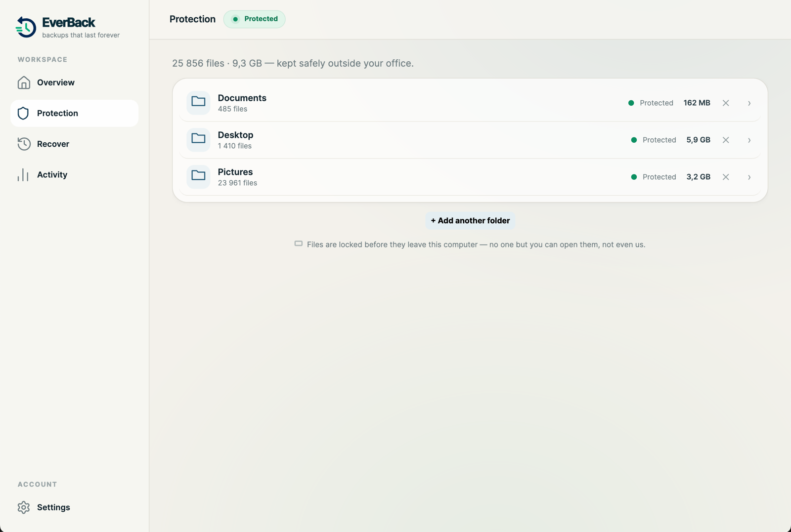791x532 pixels.
Task: Open the Settings label
Action: [x=53, y=507]
